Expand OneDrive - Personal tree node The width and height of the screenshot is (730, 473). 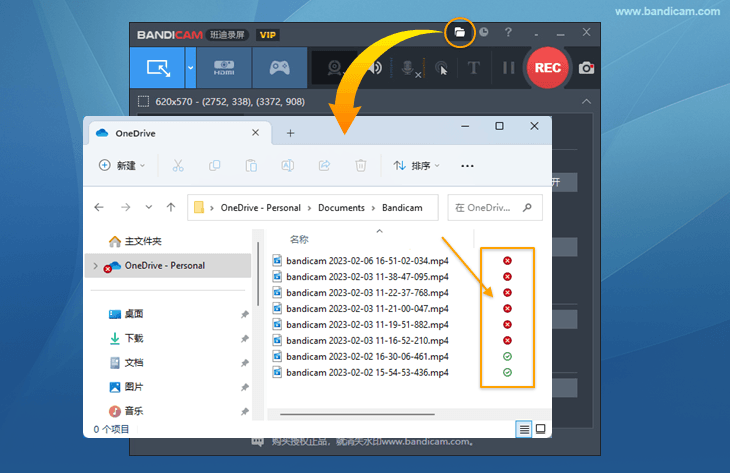click(x=95, y=266)
